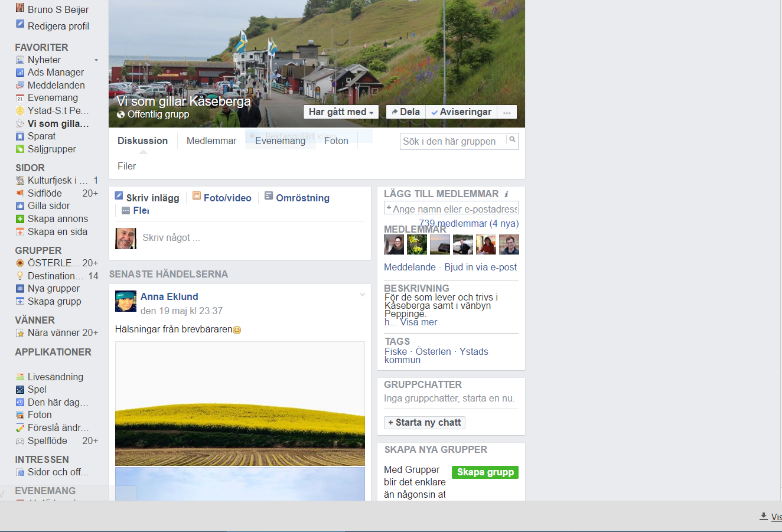The height and width of the screenshot is (532, 782).
Task: Click the info icon beside Lägg till medlemmar
Action: (506, 194)
